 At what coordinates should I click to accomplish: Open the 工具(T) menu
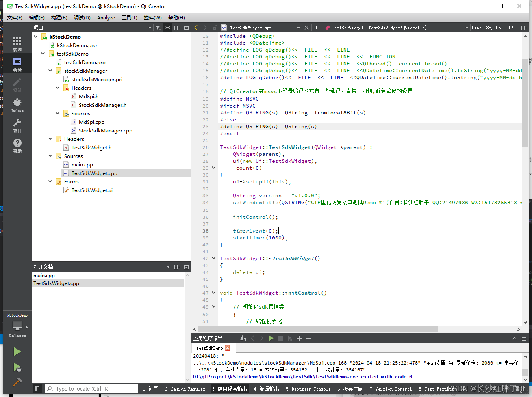(x=129, y=17)
